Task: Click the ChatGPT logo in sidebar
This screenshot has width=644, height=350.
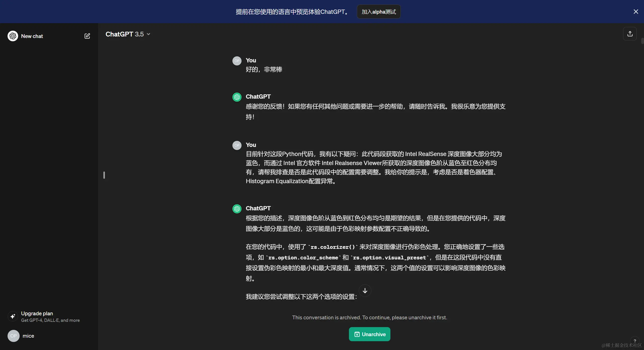Action: point(13,36)
